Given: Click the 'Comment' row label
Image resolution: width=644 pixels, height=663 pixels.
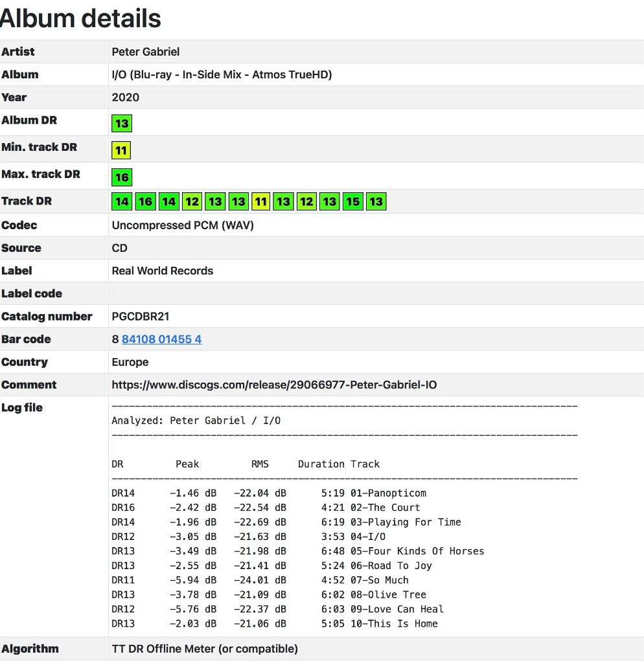Looking at the screenshot, I should click(29, 385).
